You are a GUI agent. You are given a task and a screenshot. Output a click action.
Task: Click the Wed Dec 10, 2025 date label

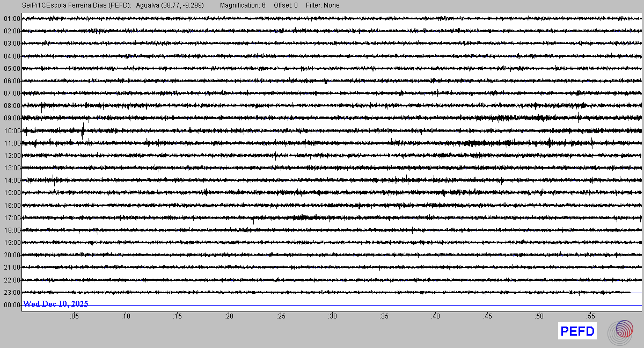56,304
